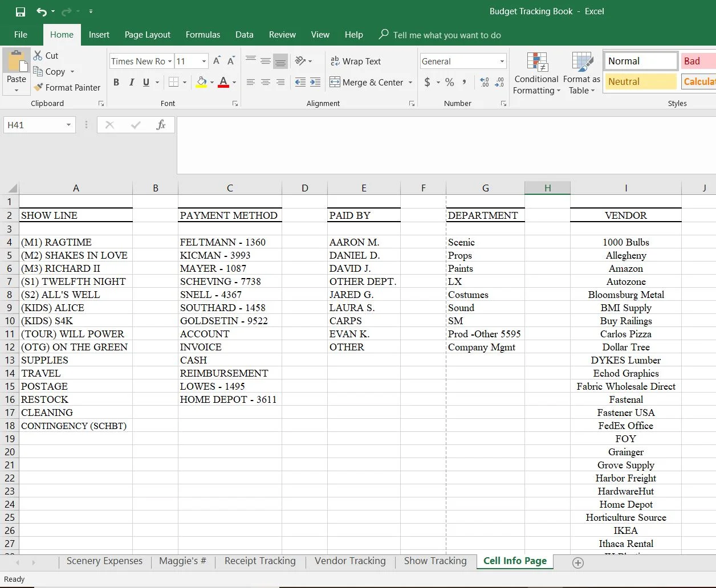Increase the decimal places
Screen dimensions: 716x588
(x=485, y=82)
